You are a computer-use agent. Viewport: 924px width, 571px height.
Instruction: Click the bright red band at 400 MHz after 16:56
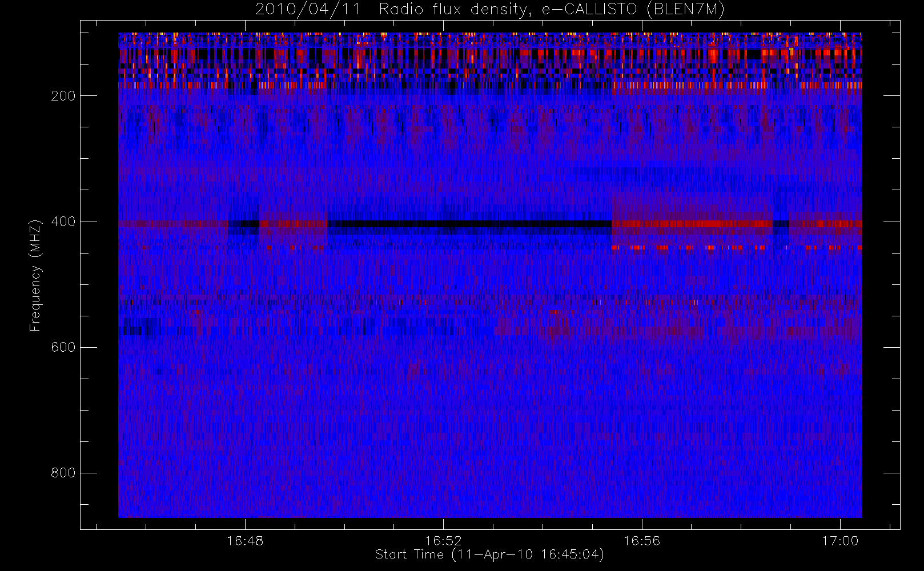click(x=692, y=224)
